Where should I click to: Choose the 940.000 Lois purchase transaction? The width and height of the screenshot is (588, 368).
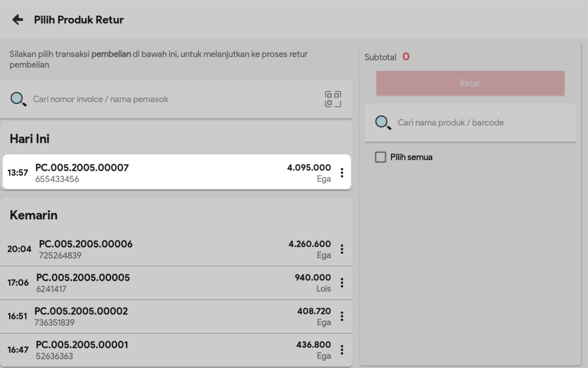(170, 283)
